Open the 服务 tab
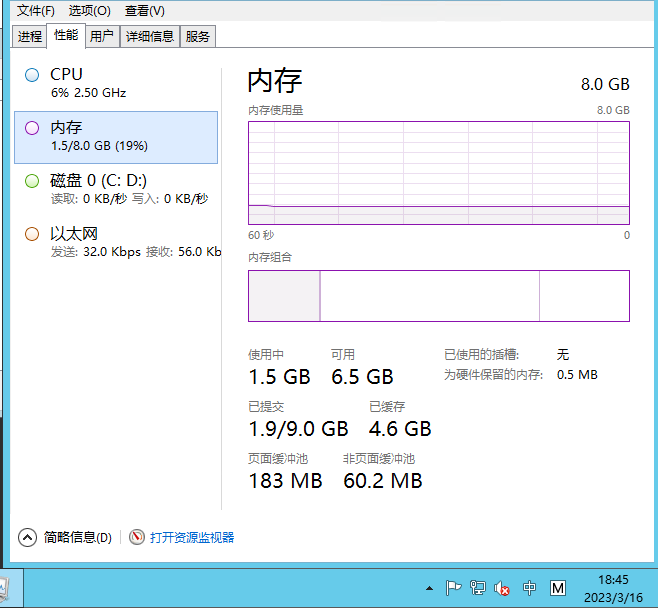The height and width of the screenshot is (608, 658). pos(198,37)
